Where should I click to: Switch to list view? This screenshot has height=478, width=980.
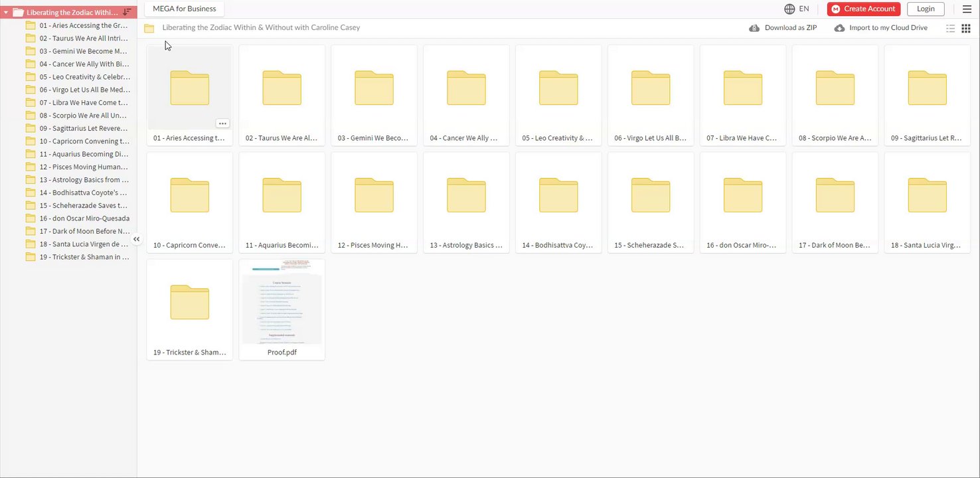(950, 29)
